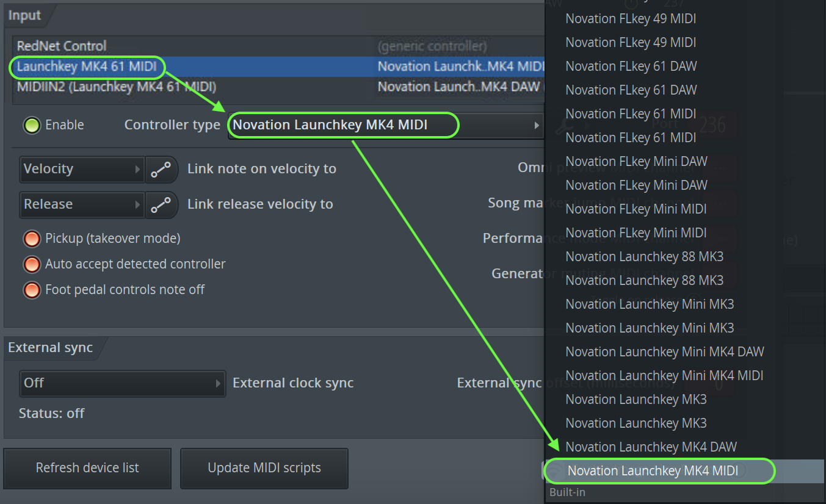Click the velocity curve icon beside Velocity dropdown

[162, 170]
